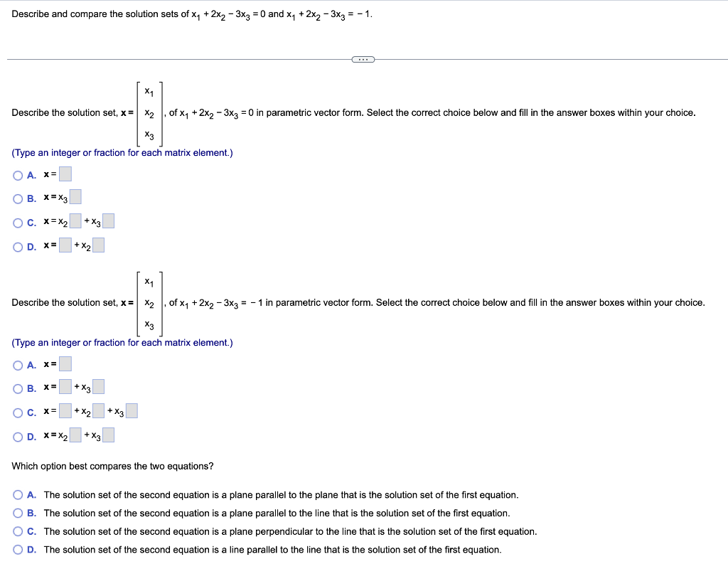This screenshot has width=728, height=569.
Task: Choose comparison D: line parallel to the line
Action: pyautogui.click(x=18, y=550)
